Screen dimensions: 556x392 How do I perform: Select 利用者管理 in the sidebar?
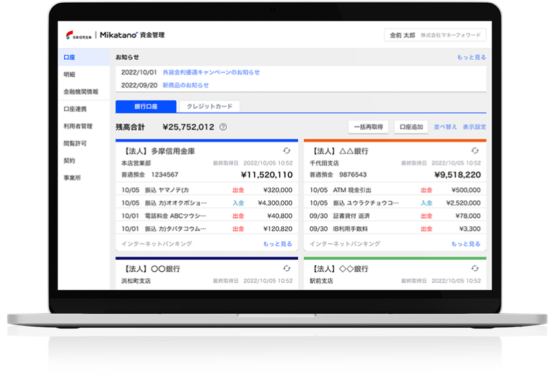point(84,126)
